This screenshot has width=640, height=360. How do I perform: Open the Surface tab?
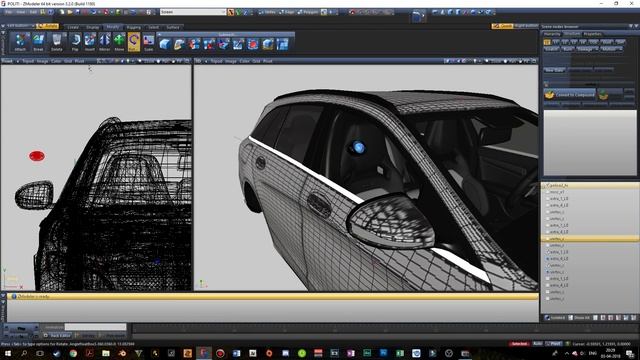[x=173, y=27]
